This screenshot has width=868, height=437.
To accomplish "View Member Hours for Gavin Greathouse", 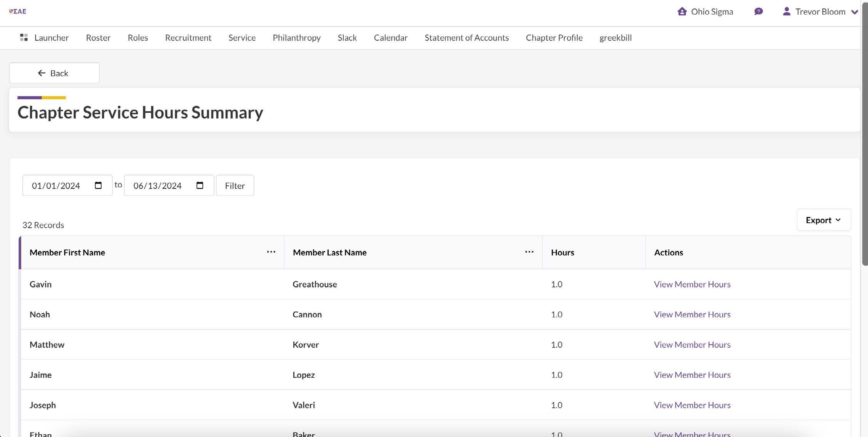I will pos(692,284).
